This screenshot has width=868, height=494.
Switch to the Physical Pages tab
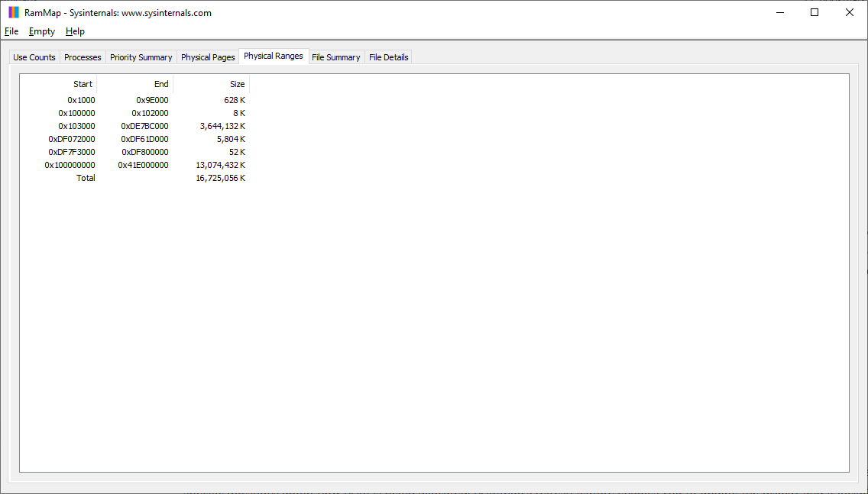pos(208,57)
